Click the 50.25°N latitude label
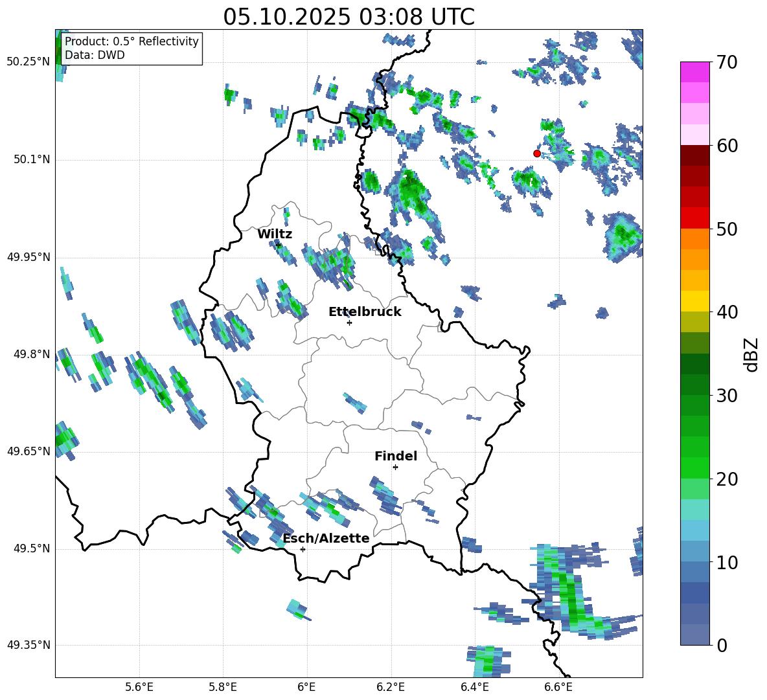This screenshot has height=700, width=767. (29, 62)
